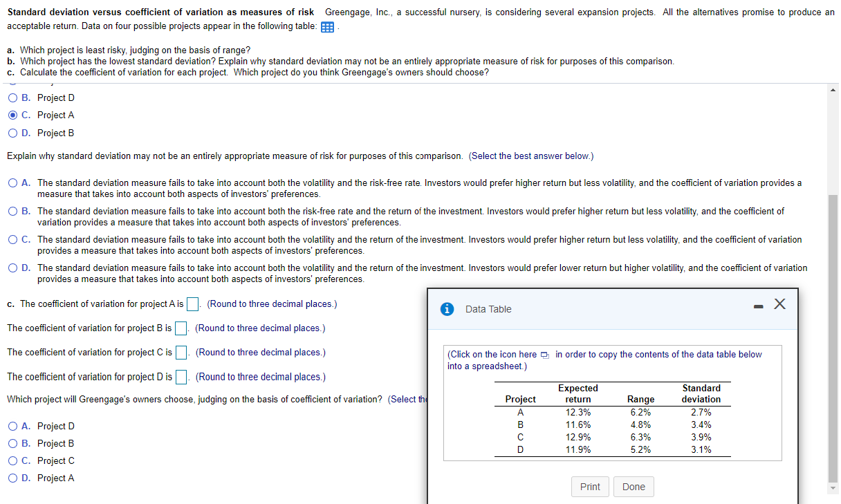Click the coefficient of variation box for project C
The width and height of the screenshot is (841, 504).
point(181,352)
